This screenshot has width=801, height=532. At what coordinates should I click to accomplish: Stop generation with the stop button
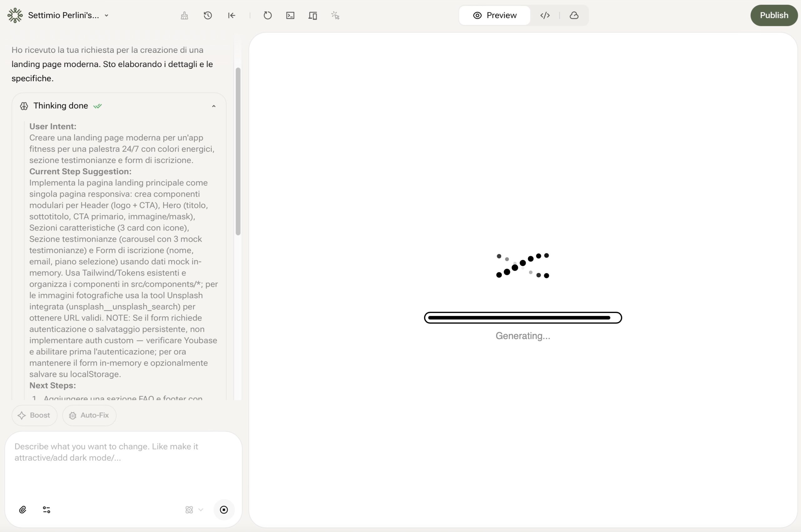click(x=224, y=509)
